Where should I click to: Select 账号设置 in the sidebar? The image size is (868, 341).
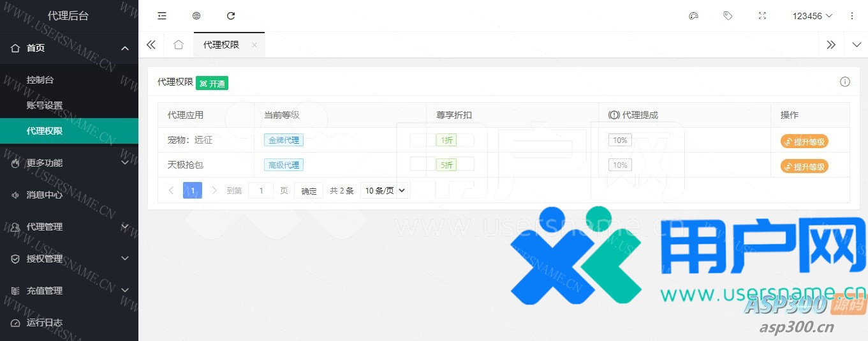click(x=45, y=105)
